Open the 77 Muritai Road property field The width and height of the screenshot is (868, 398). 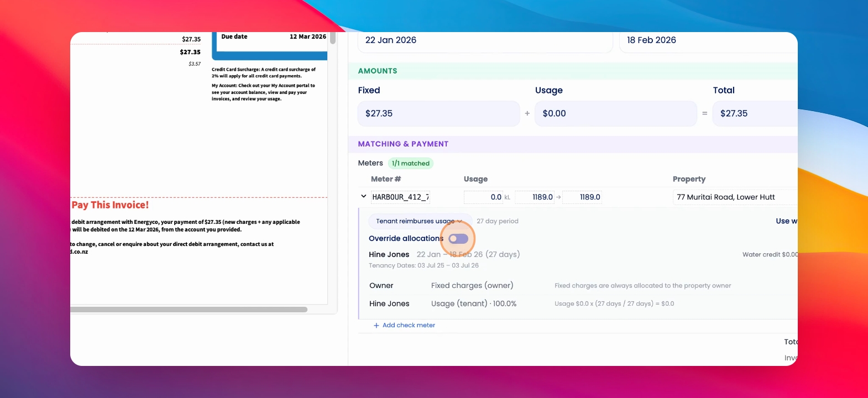click(x=735, y=197)
